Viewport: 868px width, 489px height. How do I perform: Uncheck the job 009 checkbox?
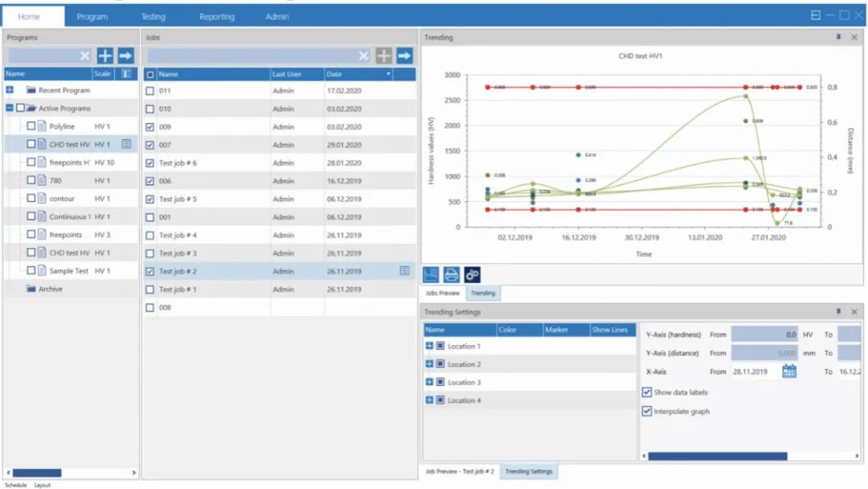[x=149, y=127]
